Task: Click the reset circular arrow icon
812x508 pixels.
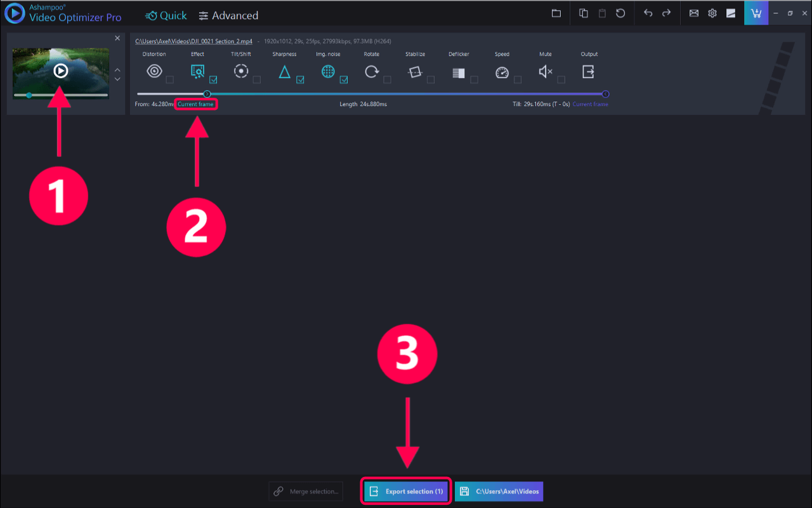Action: click(620, 13)
